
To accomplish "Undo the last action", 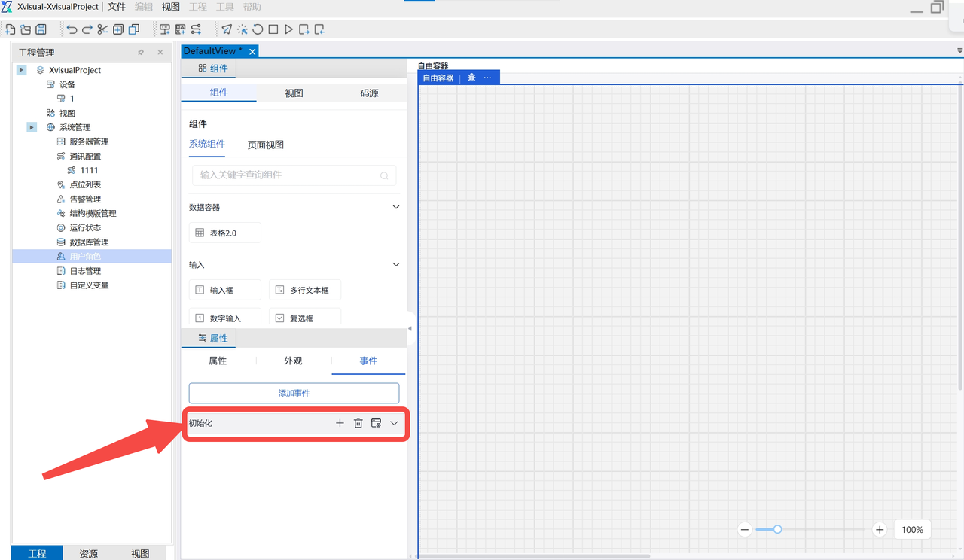I will point(72,29).
